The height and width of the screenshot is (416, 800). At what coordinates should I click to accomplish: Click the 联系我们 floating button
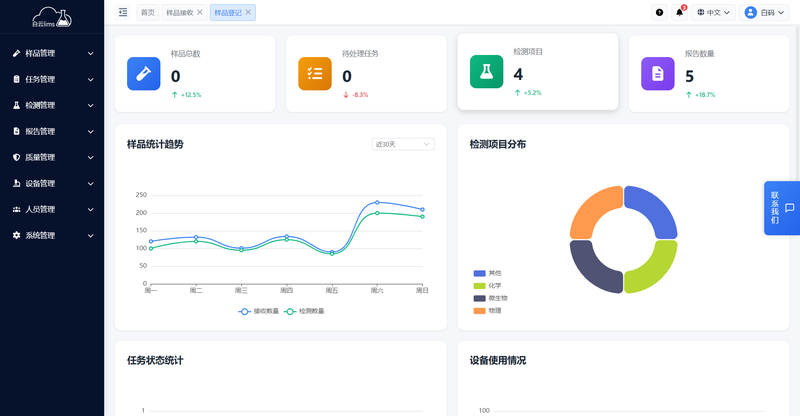(x=781, y=207)
